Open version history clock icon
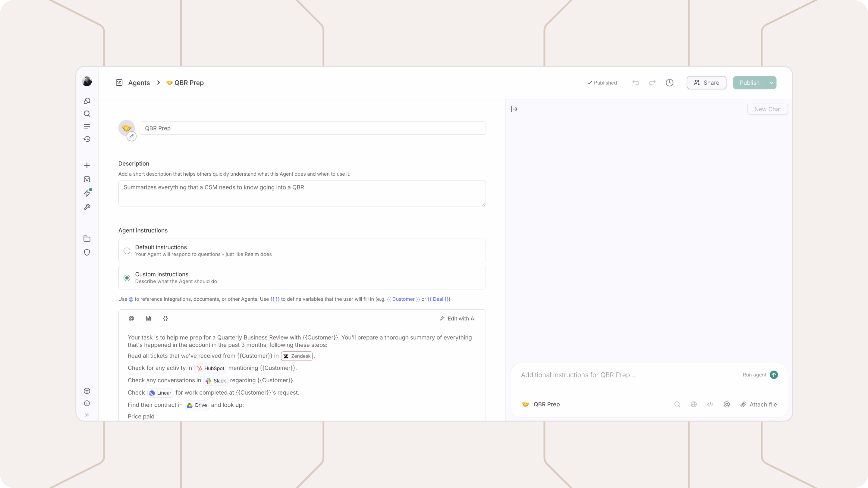This screenshot has height=488, width=868. click(x=669, y=83)
